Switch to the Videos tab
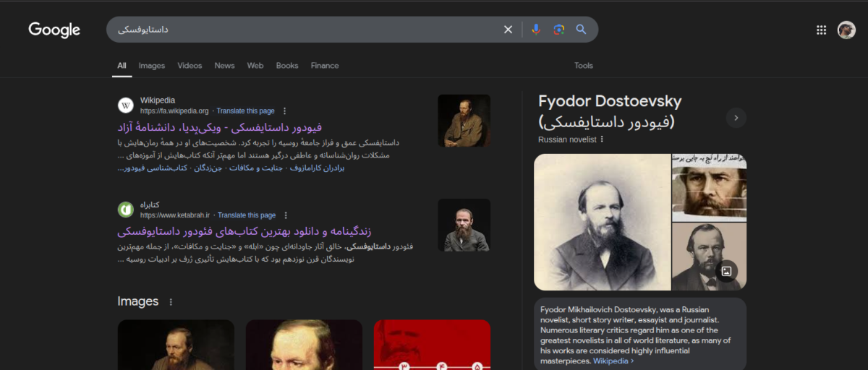The image size is (868, 370). pyautogui.click(x=190, y=66)
